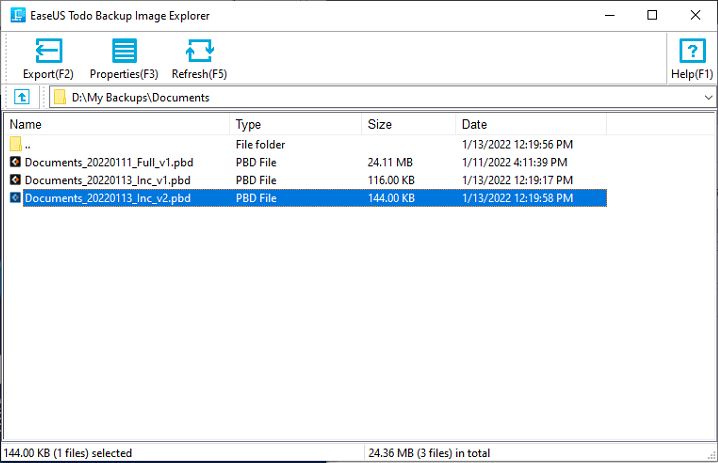The image size is (718, 463).
Task: Go up one folder level arrow icon
Action: [x=22, y=97]
